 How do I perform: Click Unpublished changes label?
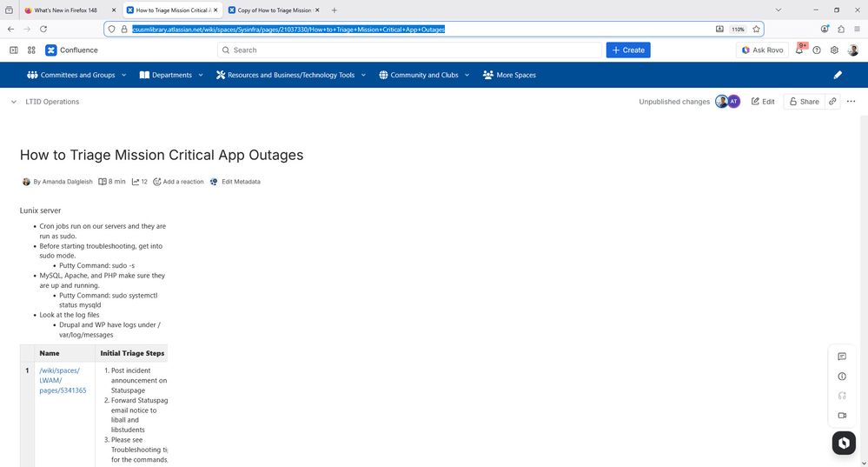click(673, 102)
